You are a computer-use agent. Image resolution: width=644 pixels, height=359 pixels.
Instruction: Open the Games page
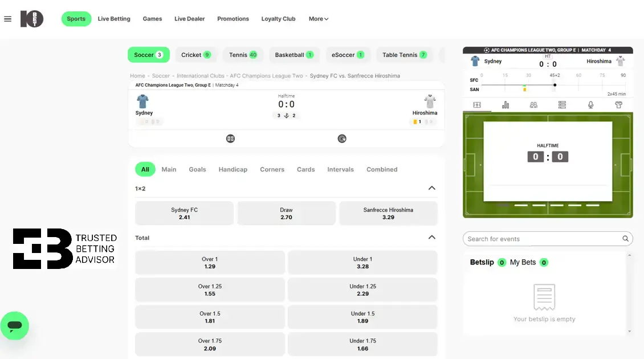coord(152,19)
